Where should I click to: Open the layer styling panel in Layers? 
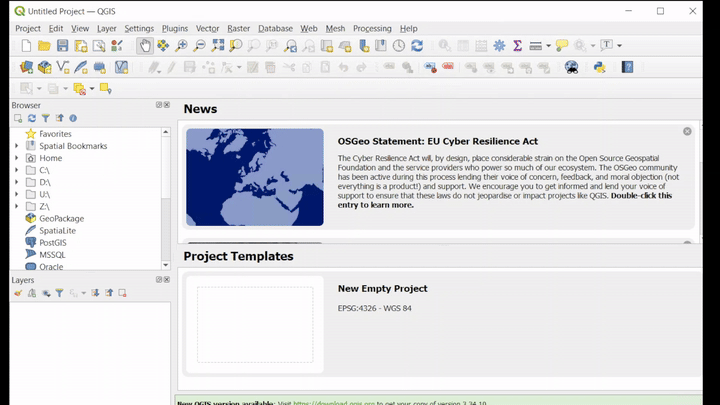click(x=18, y=293)
